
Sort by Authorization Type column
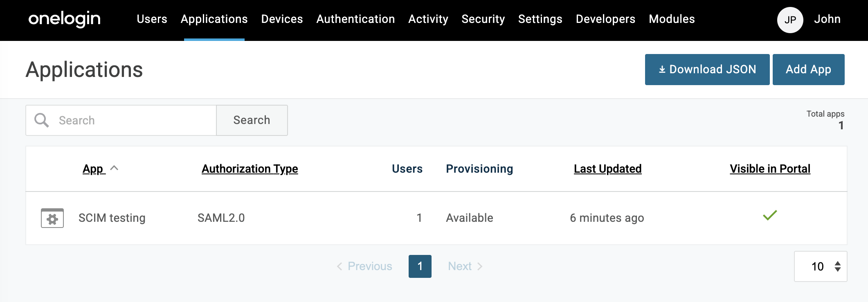(x=250, y=169)
